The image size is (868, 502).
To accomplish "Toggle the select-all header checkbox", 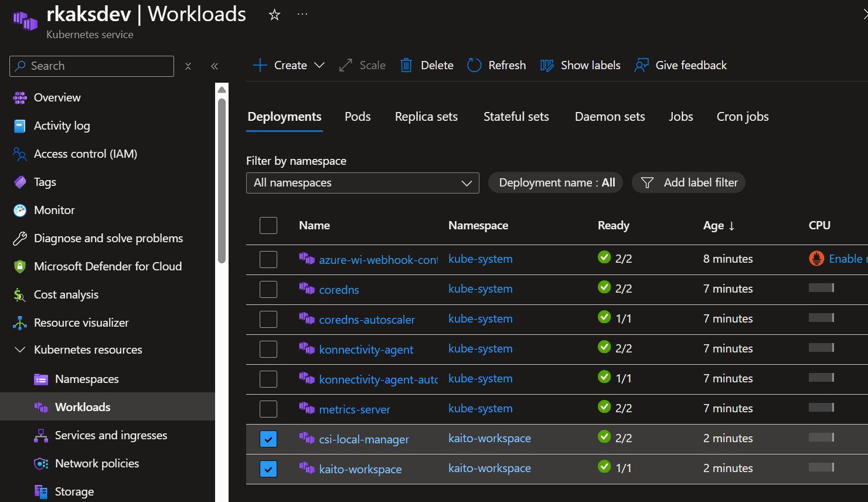I will [268, 225].
